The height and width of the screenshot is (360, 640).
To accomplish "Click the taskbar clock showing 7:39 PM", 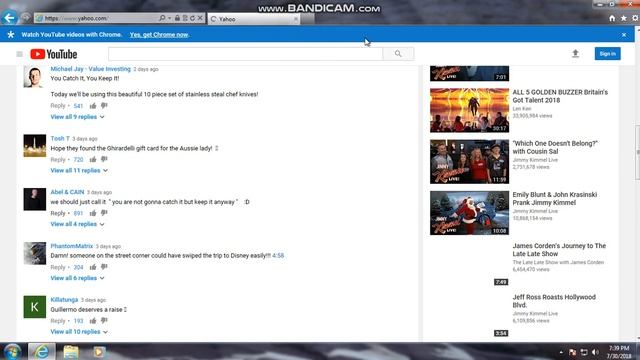I will (619, 352).
